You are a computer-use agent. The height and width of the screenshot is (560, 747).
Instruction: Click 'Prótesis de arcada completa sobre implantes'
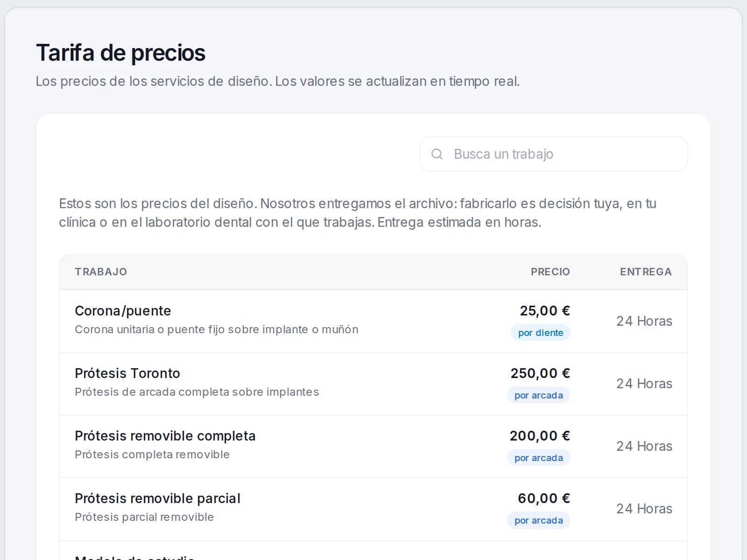197,392
